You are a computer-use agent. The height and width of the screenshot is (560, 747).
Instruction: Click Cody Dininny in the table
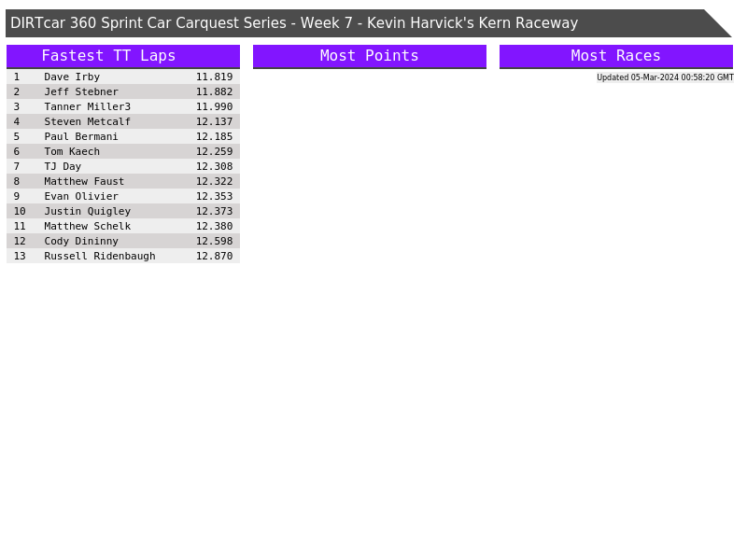point(81,242)
